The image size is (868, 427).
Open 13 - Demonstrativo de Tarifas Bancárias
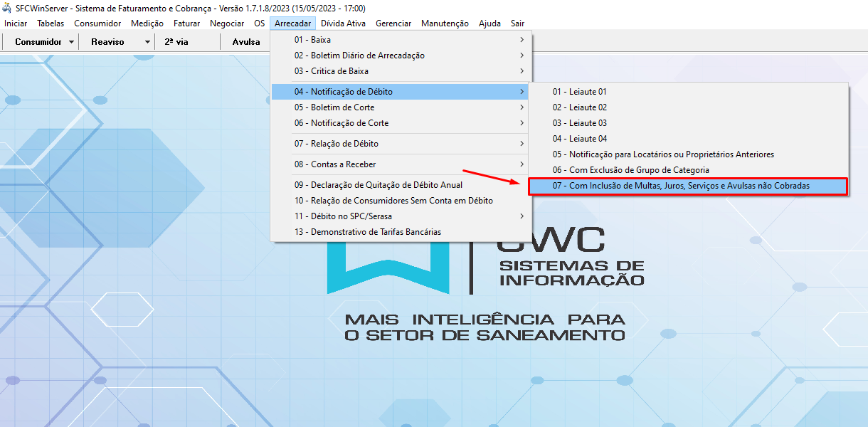click(368, 232)
